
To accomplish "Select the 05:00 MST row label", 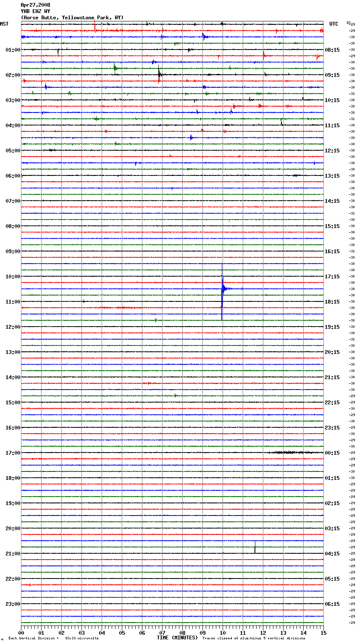I will click(x=13, y=151).
